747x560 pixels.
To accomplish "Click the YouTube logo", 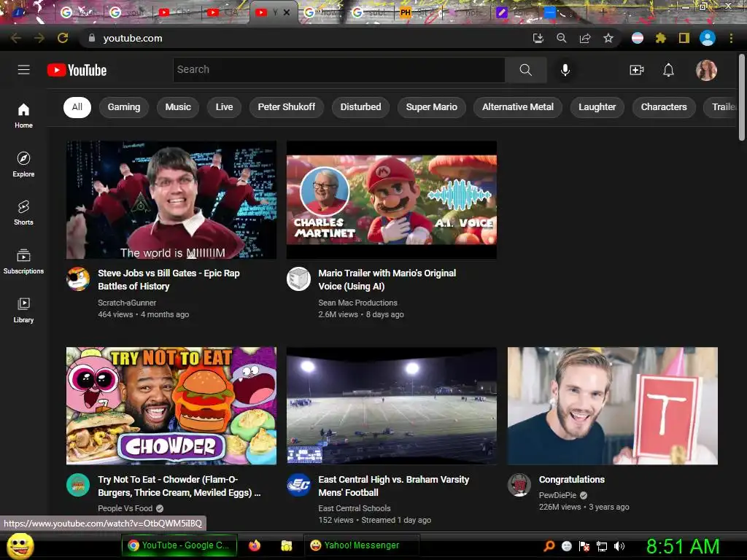I will click(77, 70).
